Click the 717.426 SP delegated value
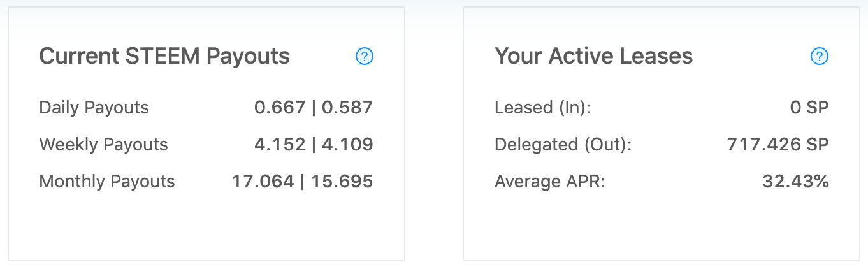The width and height of the screenshot is (868, 269). tap(778, 144)
